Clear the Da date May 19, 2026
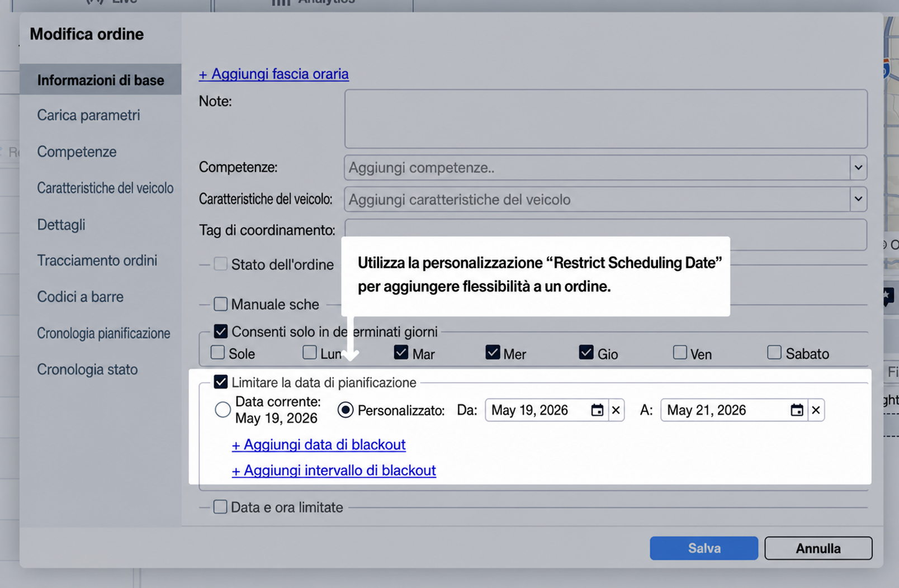This screenshot has height=588, width=899. tap(616, 410)
